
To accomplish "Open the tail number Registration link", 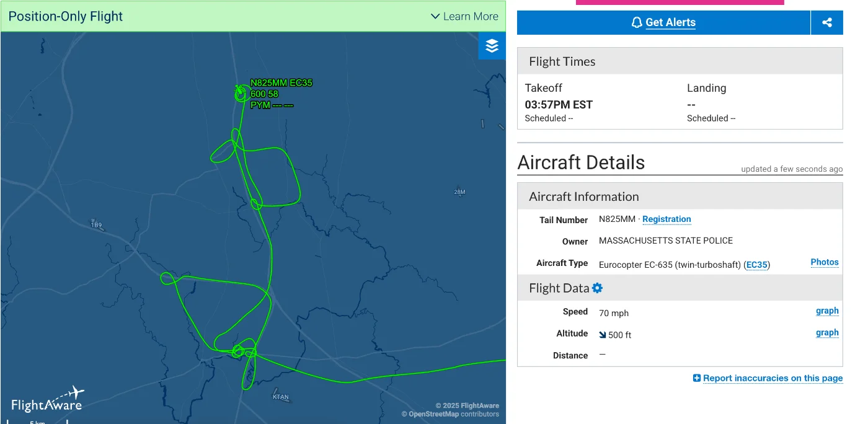I will tap(666, 219).
